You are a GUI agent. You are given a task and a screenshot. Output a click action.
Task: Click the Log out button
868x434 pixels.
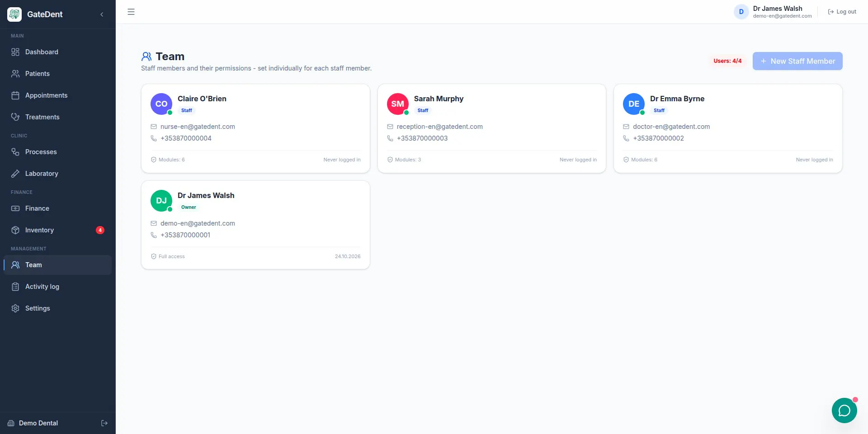[x=842, y=12]
